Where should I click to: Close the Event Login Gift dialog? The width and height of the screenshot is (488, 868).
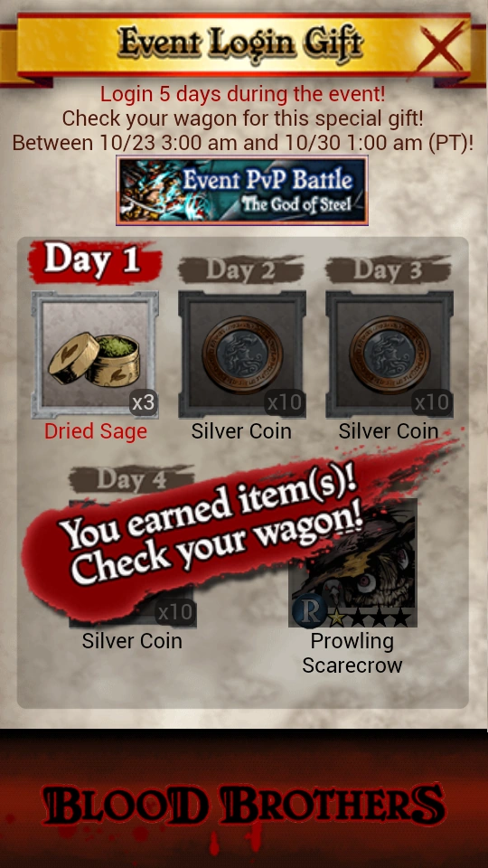445,46
